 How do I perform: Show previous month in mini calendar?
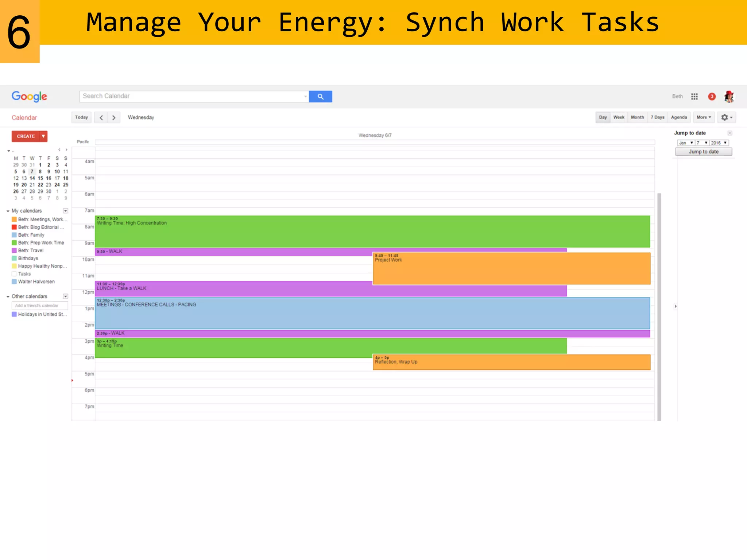[59, 150]
